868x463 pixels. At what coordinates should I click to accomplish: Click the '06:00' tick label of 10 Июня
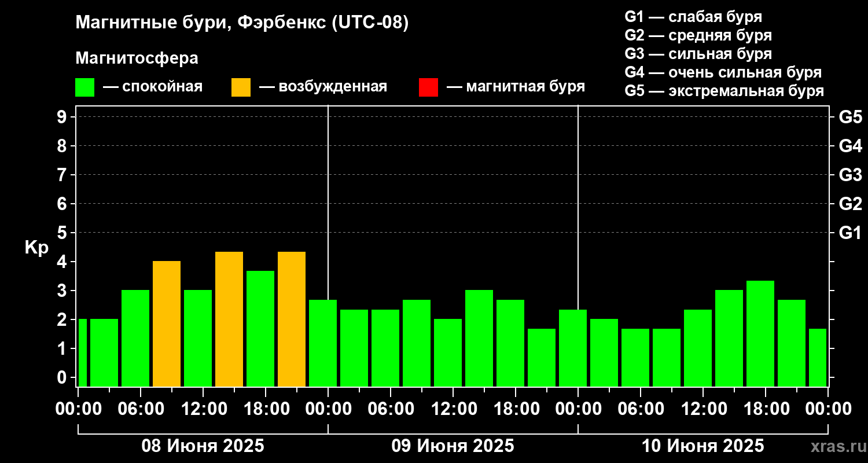641,409
